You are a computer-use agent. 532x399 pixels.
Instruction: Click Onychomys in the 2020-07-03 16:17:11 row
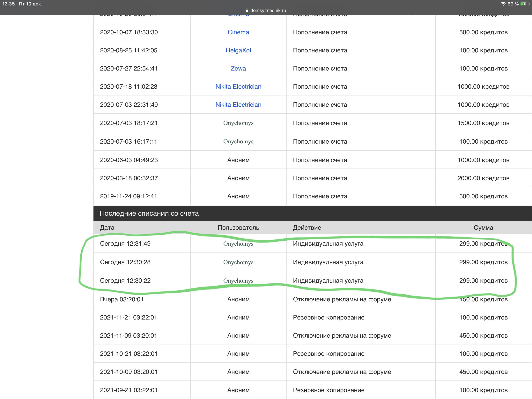[238, 141]
